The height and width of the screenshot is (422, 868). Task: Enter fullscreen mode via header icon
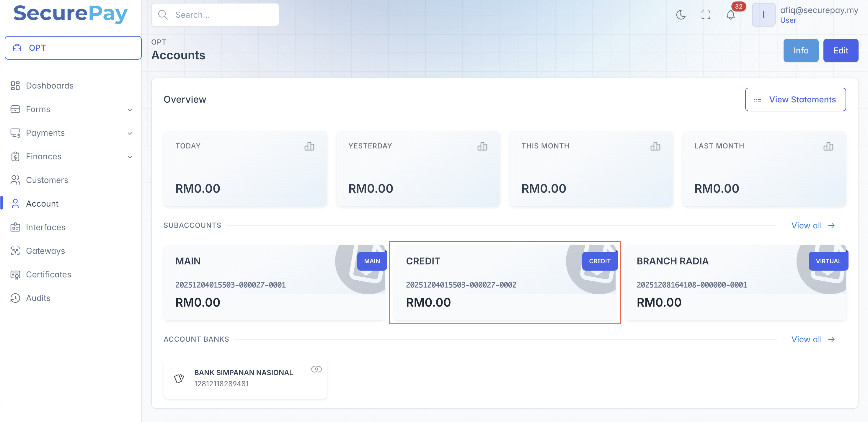706,15
